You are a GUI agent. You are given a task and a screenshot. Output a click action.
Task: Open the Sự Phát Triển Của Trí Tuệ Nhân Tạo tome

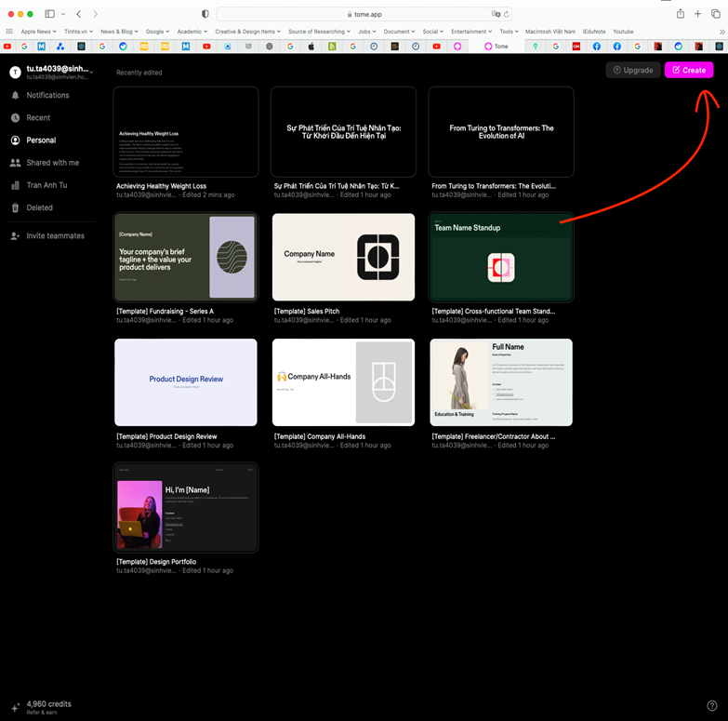(x=344, y=132)
